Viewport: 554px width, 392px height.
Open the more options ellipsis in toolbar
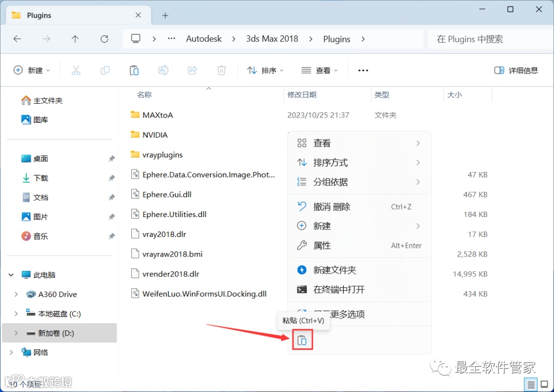[363, 70]
